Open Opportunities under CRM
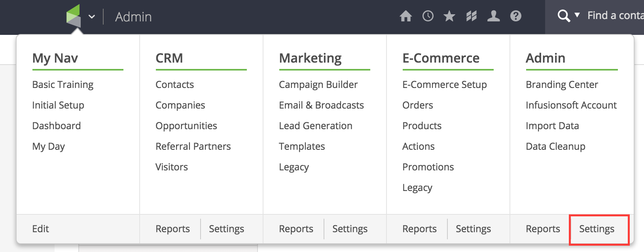This screenshot has height=252, width=644. [186, 126]
